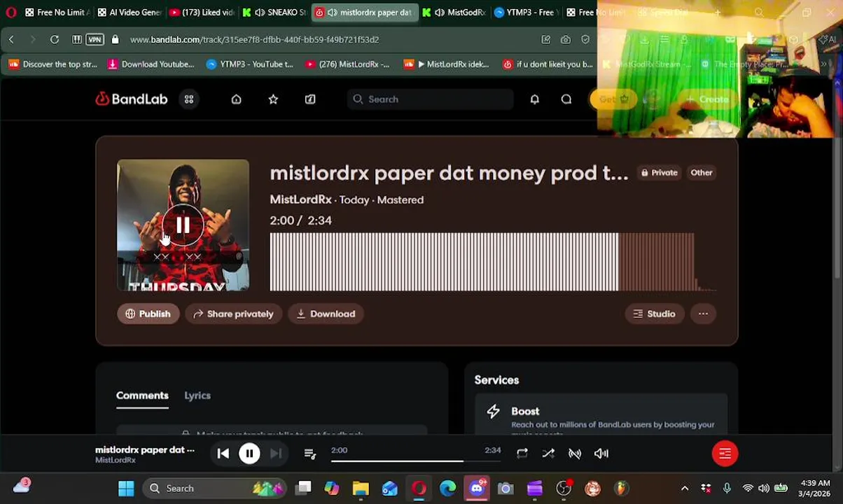Click Share privately button
Viewport: 843px width, 504px height.
(234, 314)
